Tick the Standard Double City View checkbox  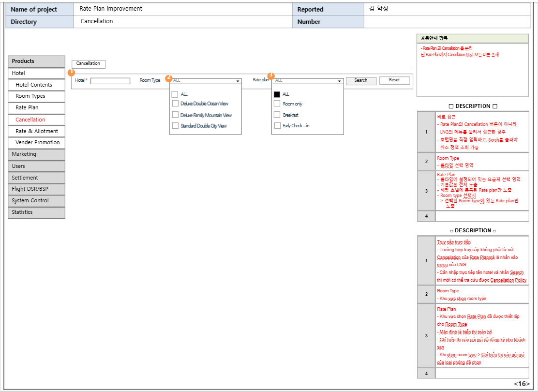175,125
